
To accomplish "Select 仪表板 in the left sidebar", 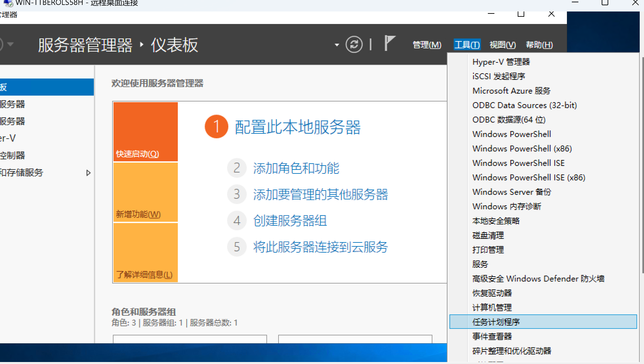I will [33, 87].
